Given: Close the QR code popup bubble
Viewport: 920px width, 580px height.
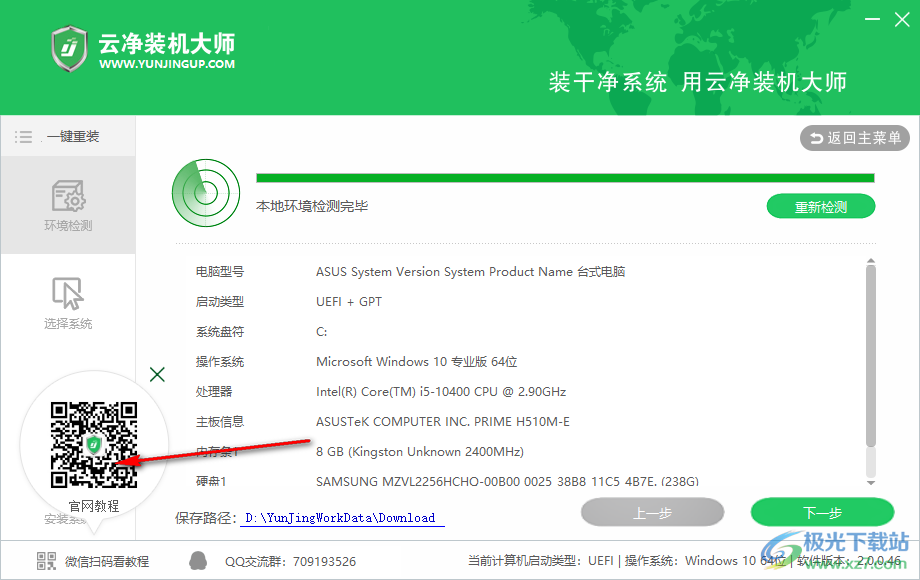Looking at the screenshot, I should [x=157, y=374].
